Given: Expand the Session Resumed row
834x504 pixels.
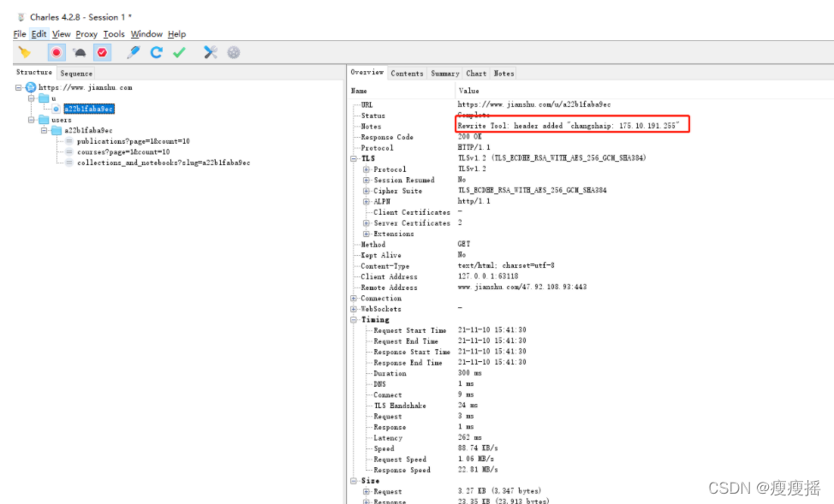Looking at the screenshot, I should (x=366, y=181).
